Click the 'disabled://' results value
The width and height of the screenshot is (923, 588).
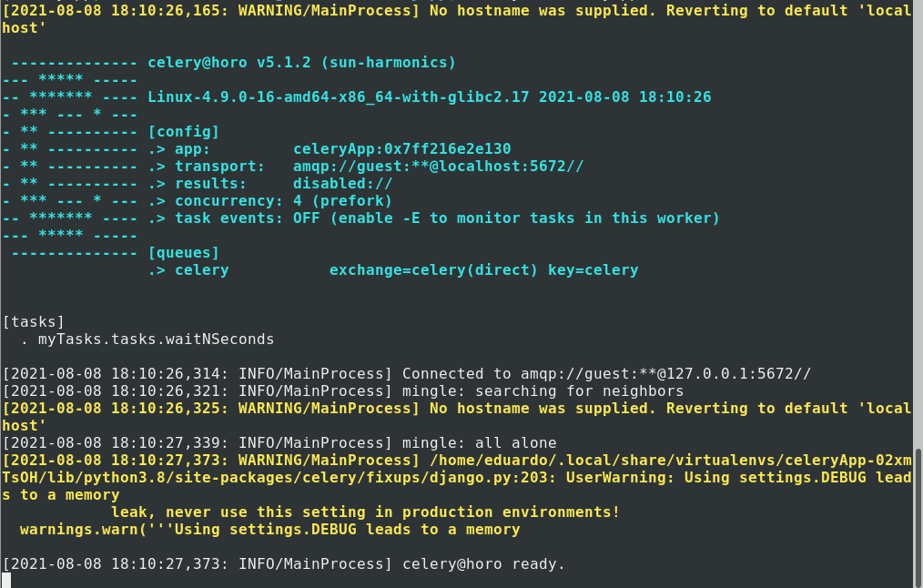point(342,184)
